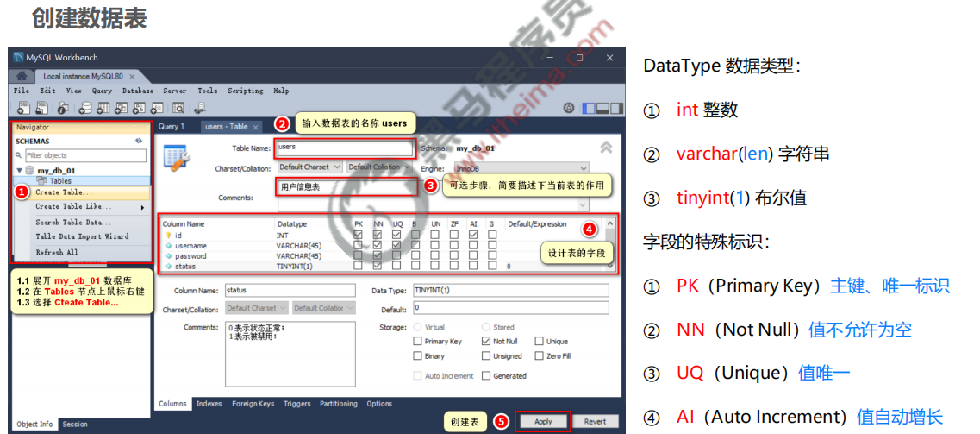This screenshot has height=434, width=980.
Task: Click the Revert button
Action: pos(595,421)
